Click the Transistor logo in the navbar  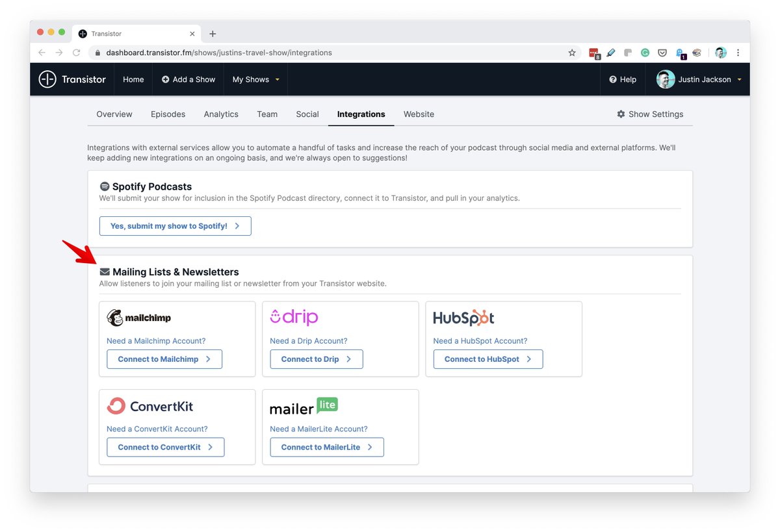[x=72, y=79]
